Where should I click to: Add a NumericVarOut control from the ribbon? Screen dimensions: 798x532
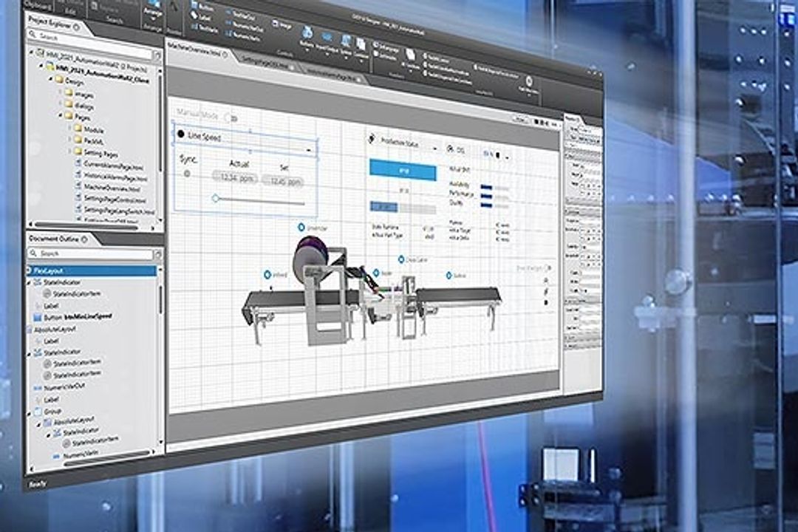pos(245,24)
